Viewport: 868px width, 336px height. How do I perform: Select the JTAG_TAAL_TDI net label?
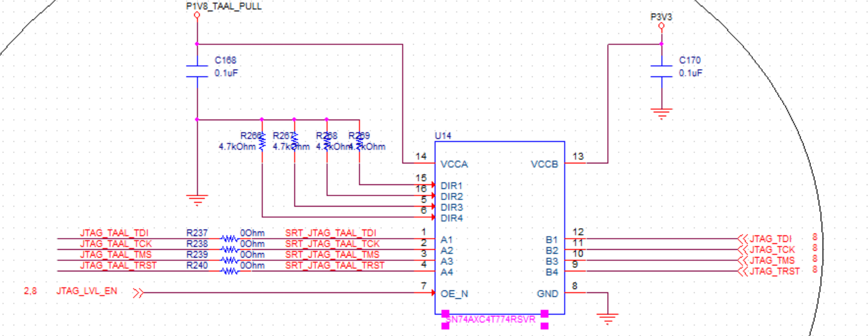pyautogui.click(x=114, y=233)
